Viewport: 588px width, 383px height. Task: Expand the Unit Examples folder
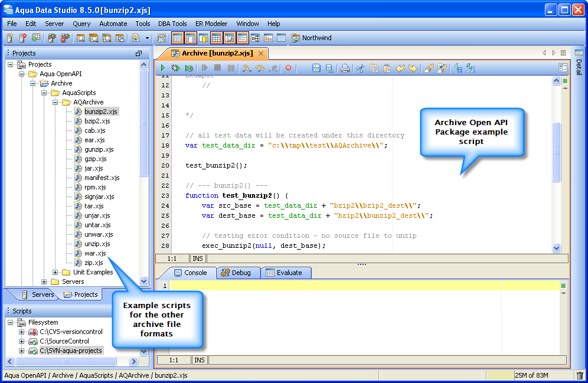pos(55,272)
